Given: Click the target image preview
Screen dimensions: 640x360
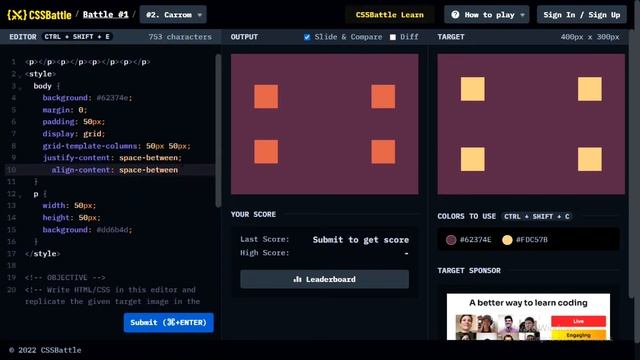Looking at the screenshot, I should click(x=531, y=124).
